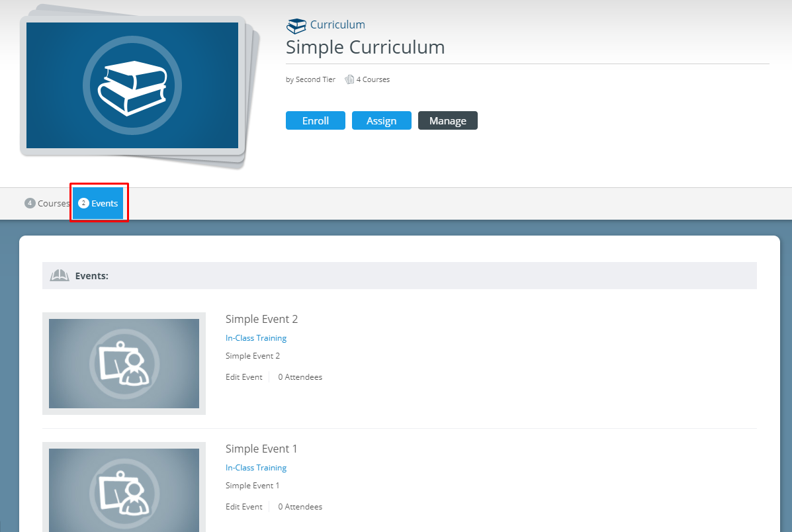Image resolution: width=792 pixels, height=532 pixels.
Task: Open In-Class Training link under Simple Event 1
Action: pyautogui.click(x=256, y=468)
